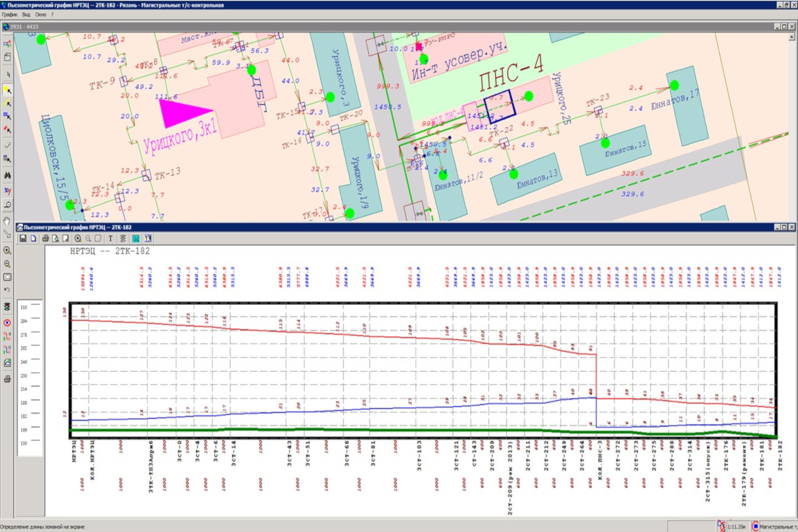Select the hand pan tool

[7, 220]
